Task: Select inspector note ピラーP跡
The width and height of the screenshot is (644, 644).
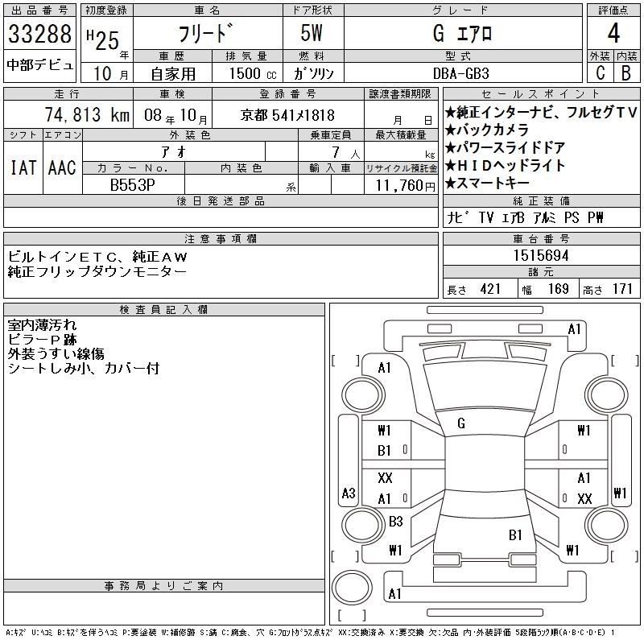Action: tap(42, 340)
